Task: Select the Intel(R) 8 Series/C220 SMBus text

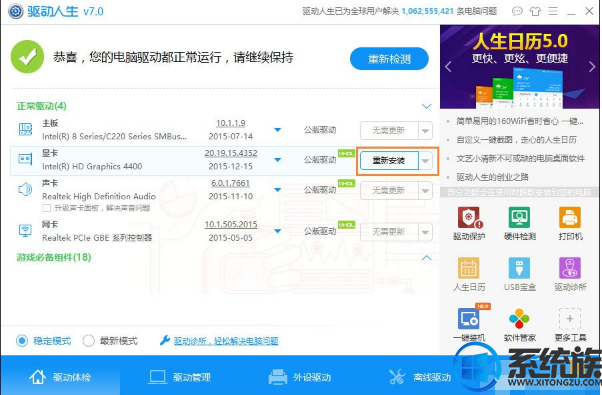Action: [114, 137]
